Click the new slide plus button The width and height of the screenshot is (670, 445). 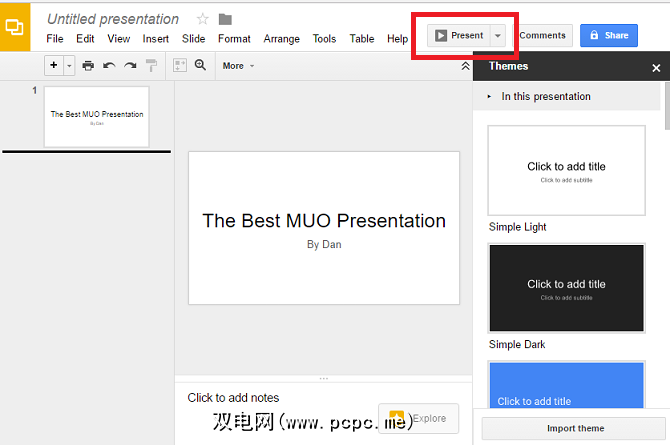(x=54, y=65)
